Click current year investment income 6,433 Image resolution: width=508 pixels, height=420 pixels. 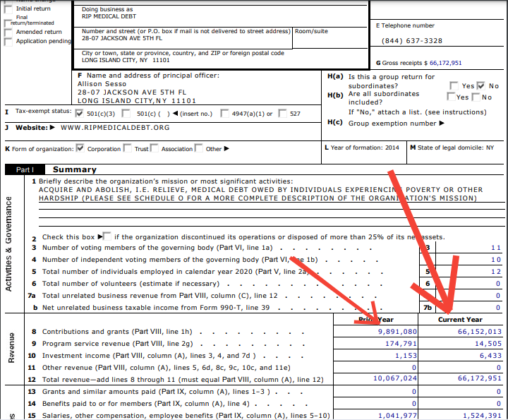coord(490,356)
